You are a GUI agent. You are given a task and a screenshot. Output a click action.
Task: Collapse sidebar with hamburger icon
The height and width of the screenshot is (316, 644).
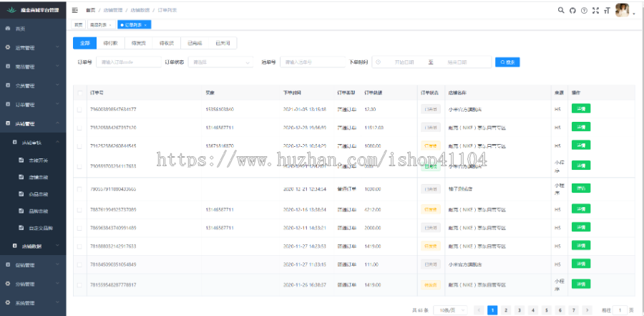coord(76,11)
